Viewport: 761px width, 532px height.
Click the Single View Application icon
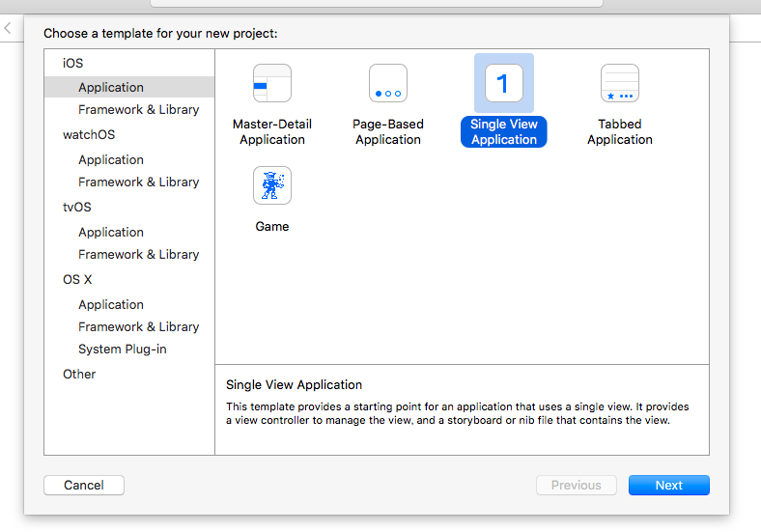(x=504, y=83)
